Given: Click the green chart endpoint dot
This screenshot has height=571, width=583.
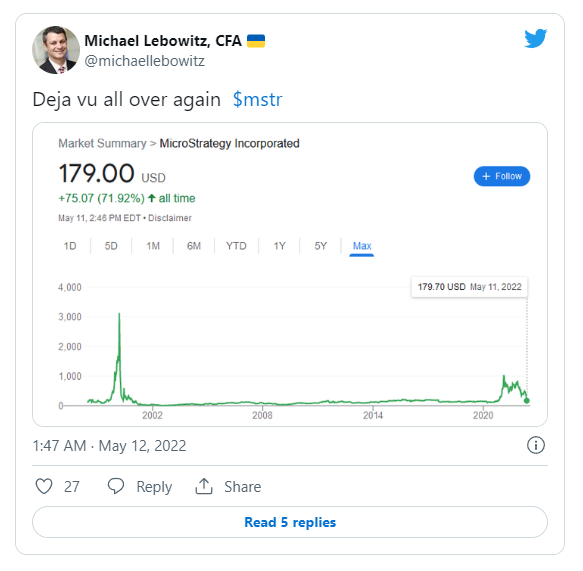Looking at the screenshot, I should pyautogui.click(x=526, y=400).
